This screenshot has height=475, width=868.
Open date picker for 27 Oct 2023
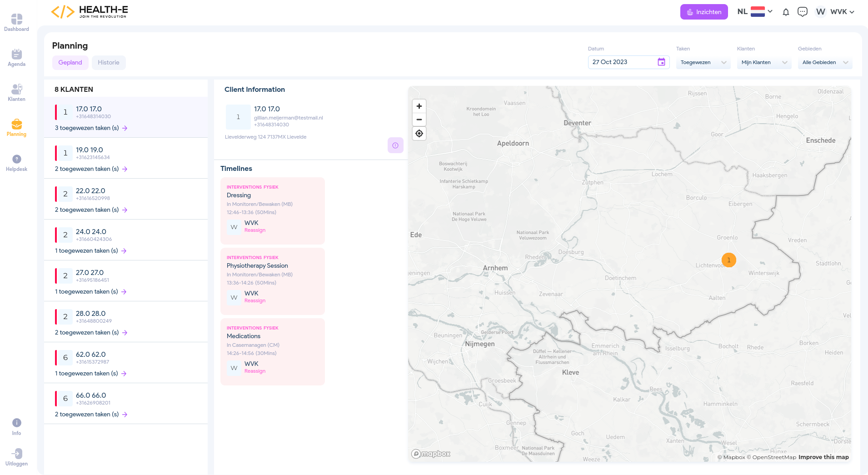pos(661,62)
